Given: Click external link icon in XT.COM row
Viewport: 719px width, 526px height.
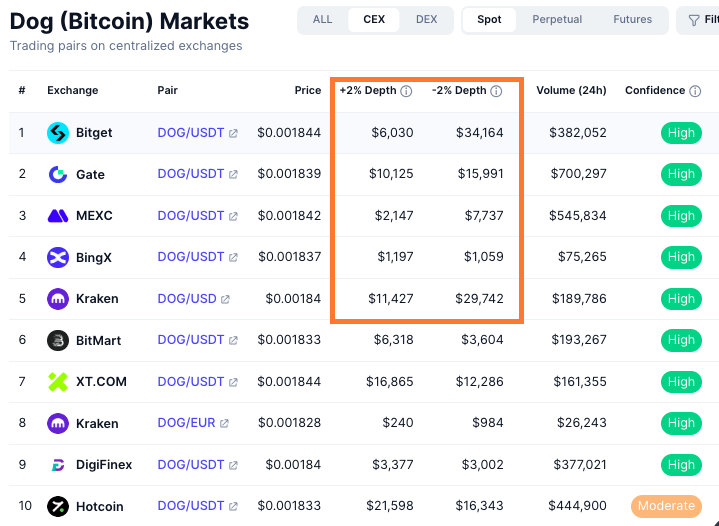Looking at the screenshot, I should 233,382.
